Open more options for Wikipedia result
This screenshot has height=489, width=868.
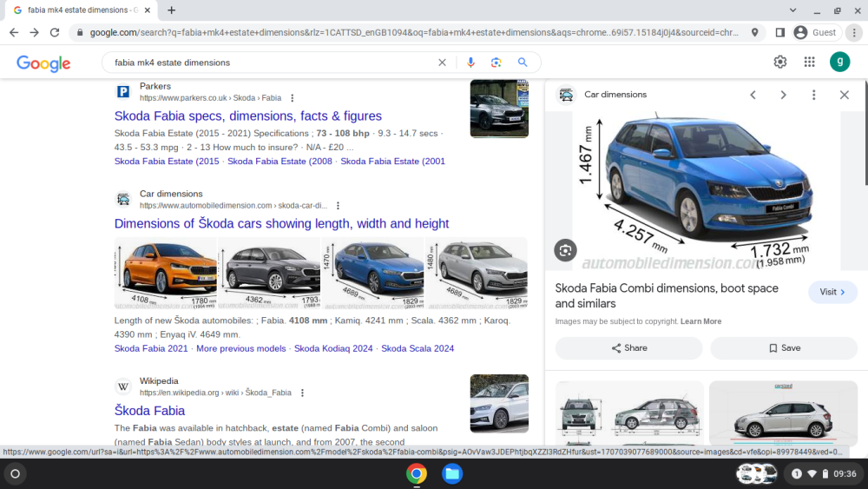click(302, 393)
